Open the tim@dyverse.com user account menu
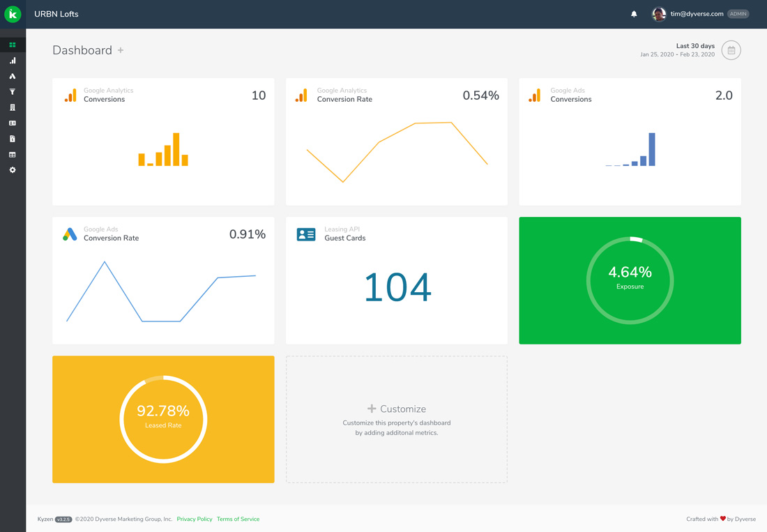Image resolution: width=767 pixels, height=532 pixels. point(697,14)
